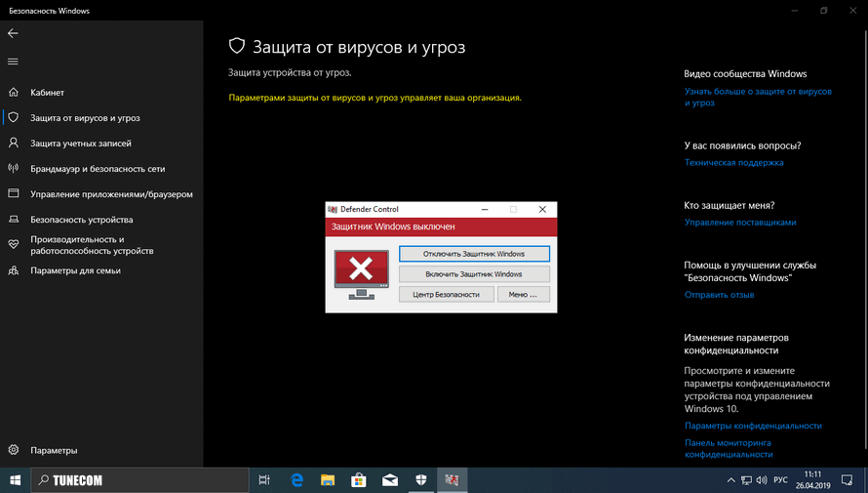This screenshot has height=493, width=868.
Task: Open Параметры конфиденциальности link
Action: (x=753, y=426)
